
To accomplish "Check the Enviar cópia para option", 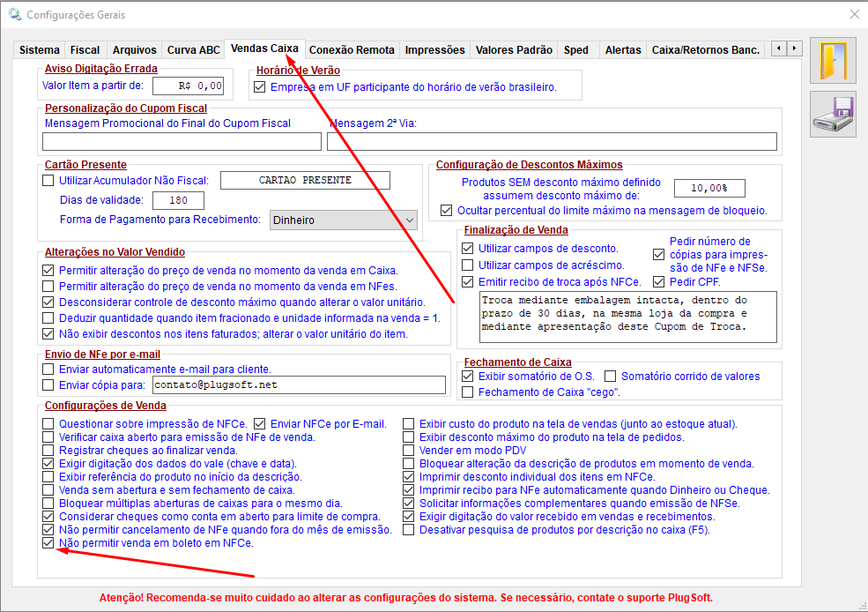I will (x=48, y=384).
